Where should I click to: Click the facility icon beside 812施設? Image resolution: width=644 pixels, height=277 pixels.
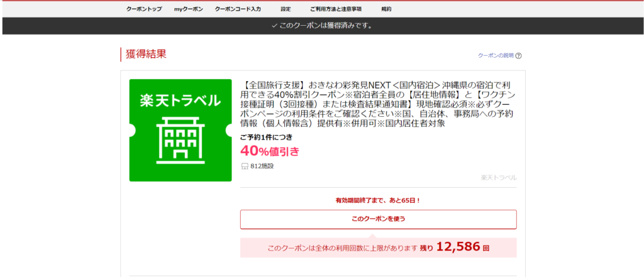coord(245,166)
